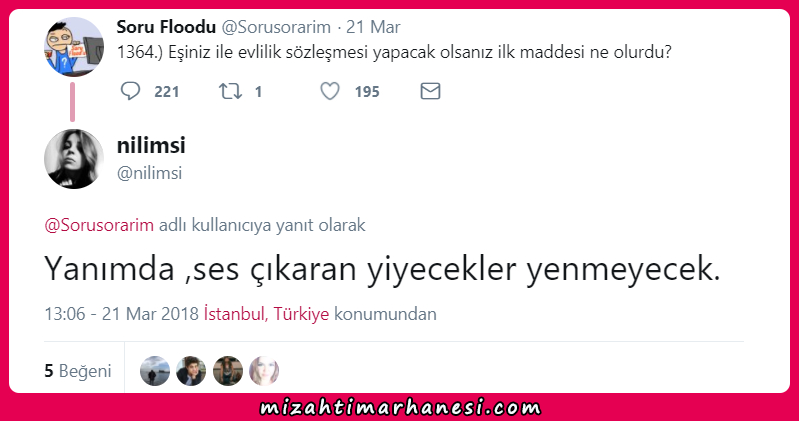
Task: Open the nilimsi display name
Action: (151, 145)
